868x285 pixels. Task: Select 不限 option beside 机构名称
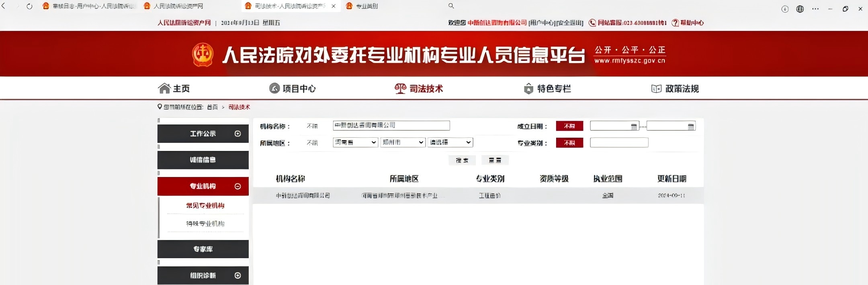coord(312,126)
